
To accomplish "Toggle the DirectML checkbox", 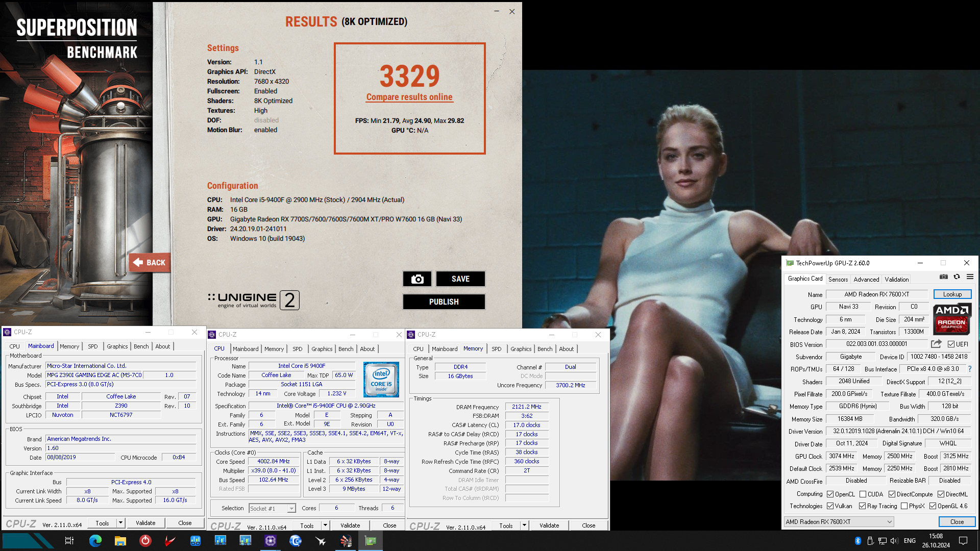I will [x=941, y=494].
